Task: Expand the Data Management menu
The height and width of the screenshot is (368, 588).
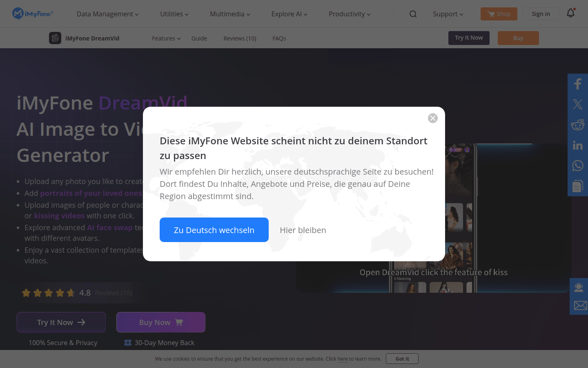Action: pyautogui.click(x=108, y=14)
